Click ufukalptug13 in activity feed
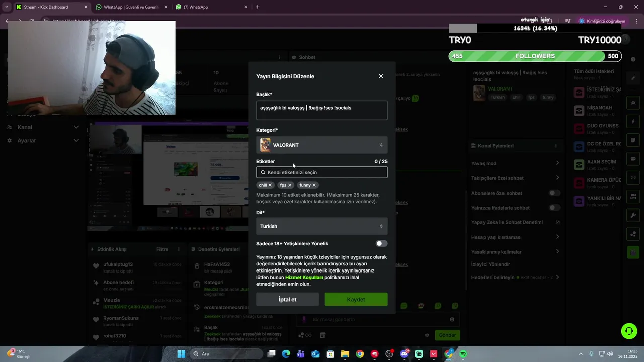The width and height of the screenshot is (644, 362). [118, 264]
